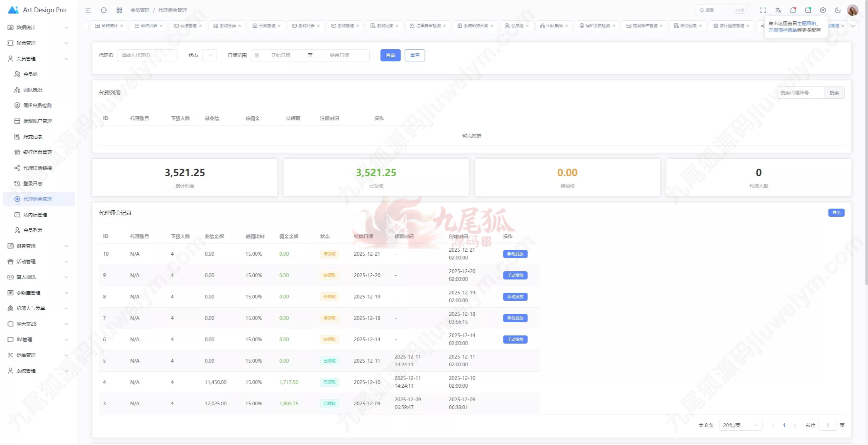Open the 状态 status dropdown

pyautogui.click(x=209, y=55)
